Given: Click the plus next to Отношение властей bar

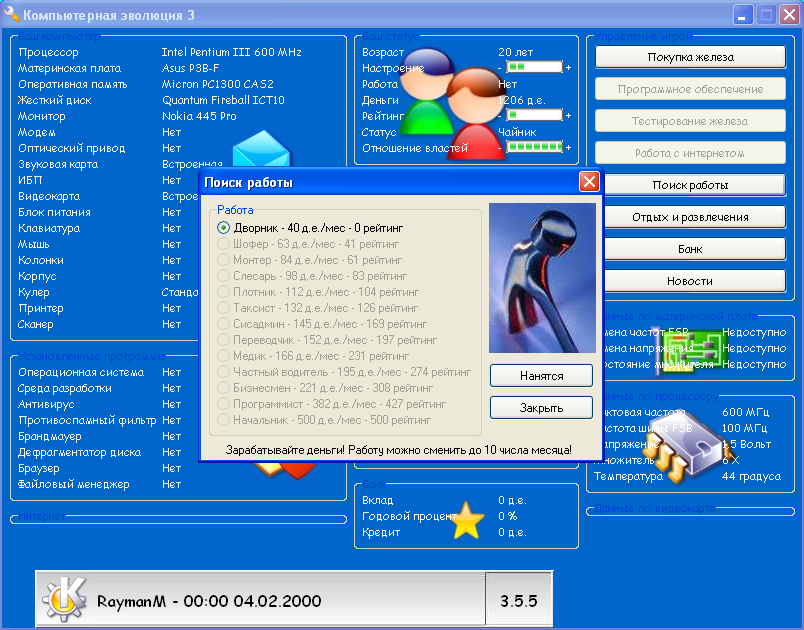Looking at the screenshot, I should [x=568, y=148].
